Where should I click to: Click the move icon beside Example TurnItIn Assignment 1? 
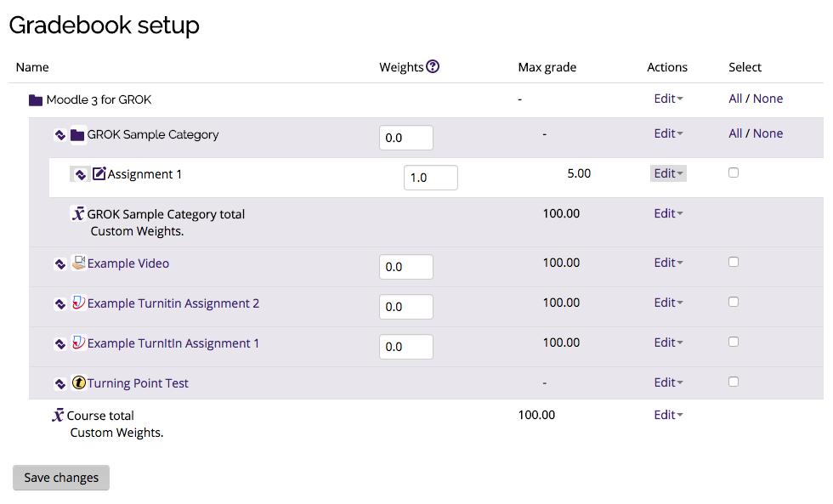click(60, 343)
